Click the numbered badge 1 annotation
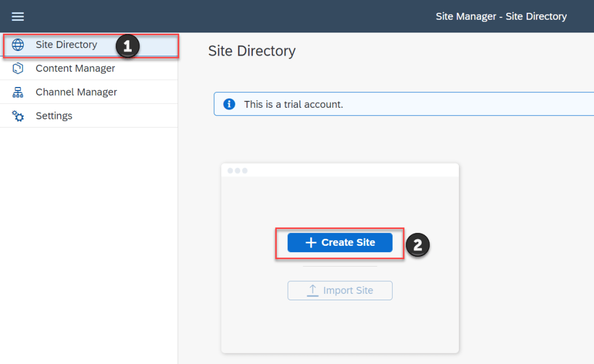The width and height of the screenshot is (594, 364). (x=128, y=46)
